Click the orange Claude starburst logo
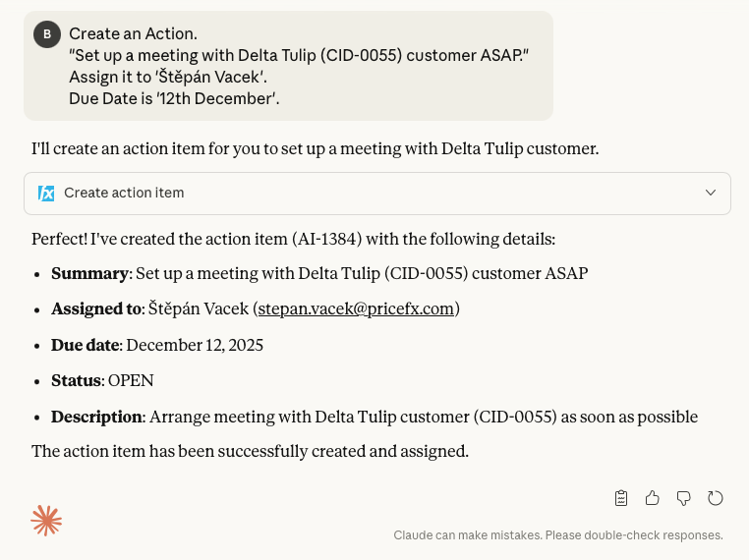This screenshot has height=560, width=749. coord(46,521)
